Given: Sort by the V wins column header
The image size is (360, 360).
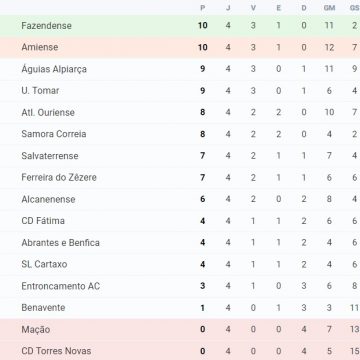Looking at the screenshot, I should pyautogui.click(x=253, y=8).
